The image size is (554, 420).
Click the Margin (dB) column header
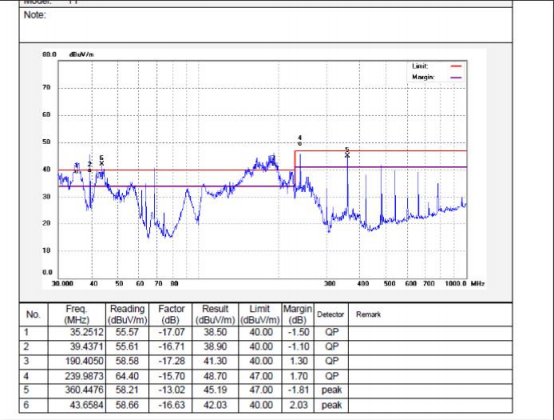coord(297,314)
